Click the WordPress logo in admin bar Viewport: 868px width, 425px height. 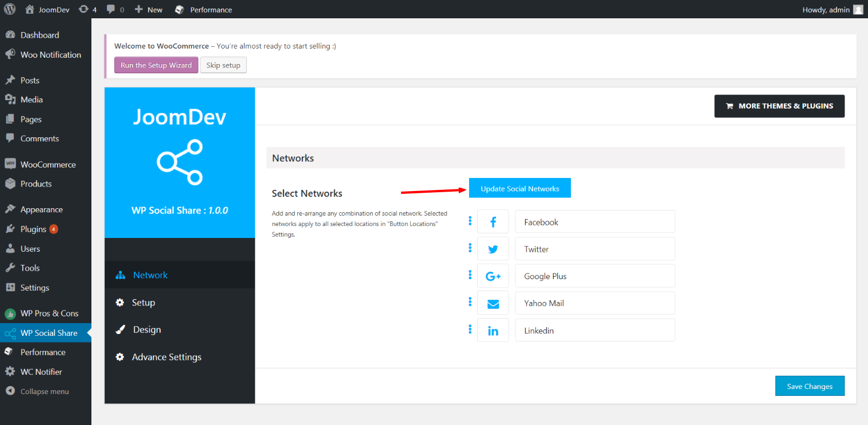[x=10, y=9]
